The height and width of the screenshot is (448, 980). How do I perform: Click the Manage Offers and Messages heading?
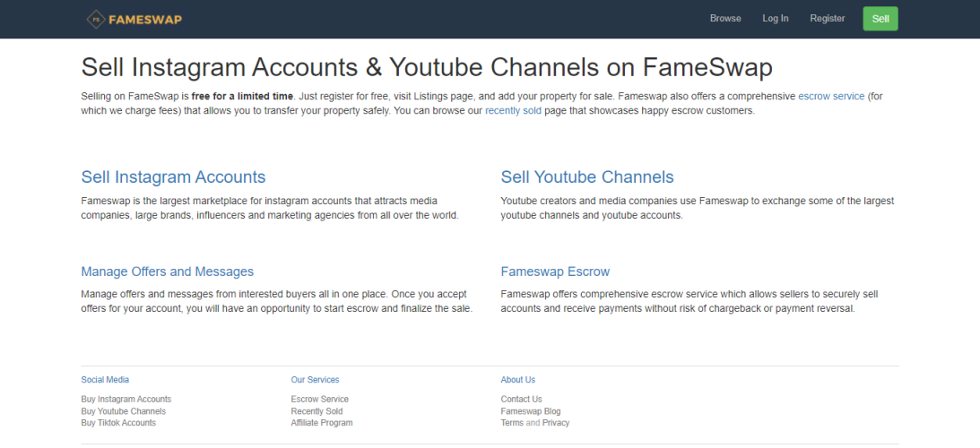click(168, 271)
